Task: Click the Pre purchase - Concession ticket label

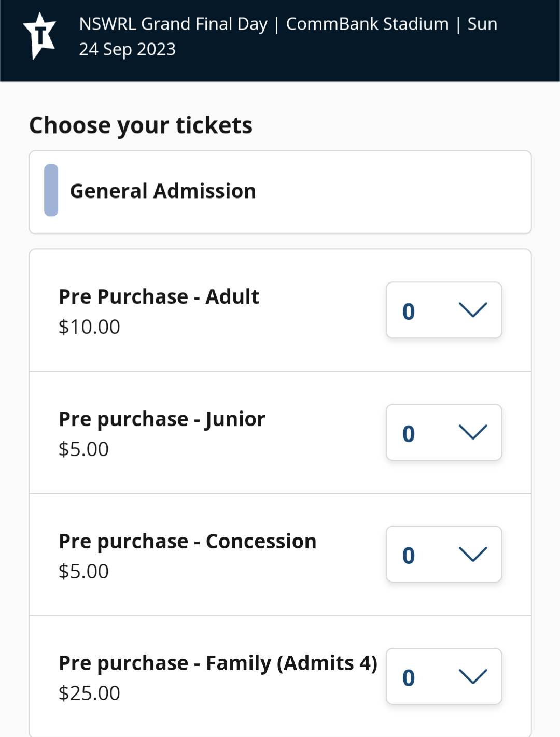Action: [187, 541]
